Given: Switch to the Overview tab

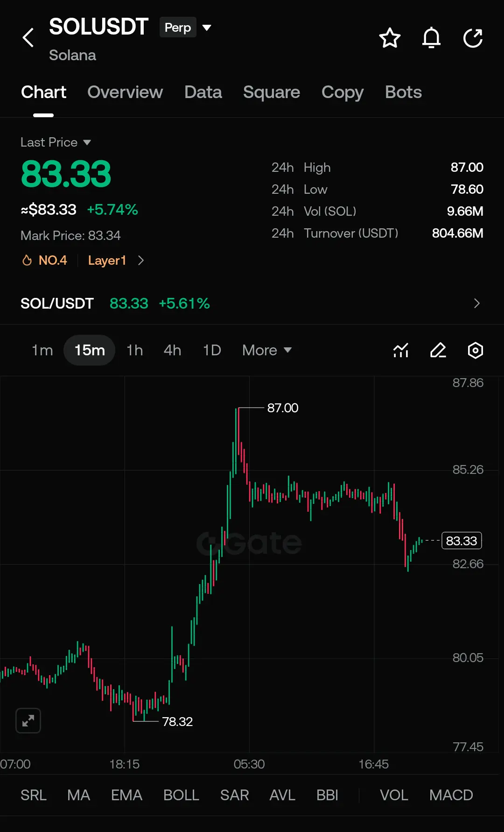Looking at the screenshot, I should point(125,92).
